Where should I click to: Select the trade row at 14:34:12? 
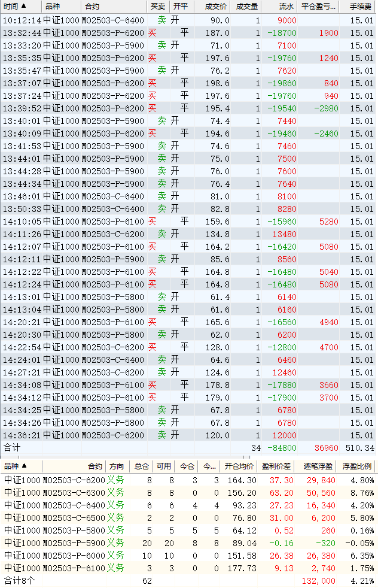coord(188,398)
